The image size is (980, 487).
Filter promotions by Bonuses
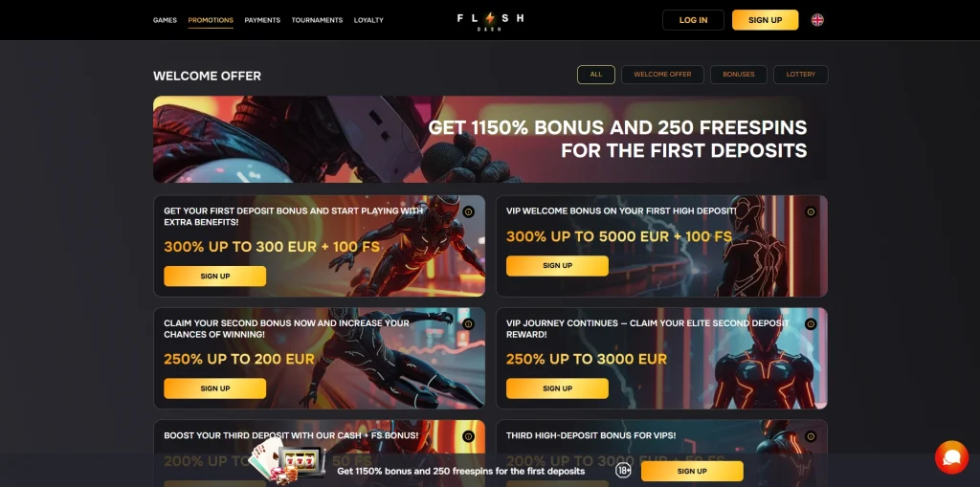coord(739,75)
